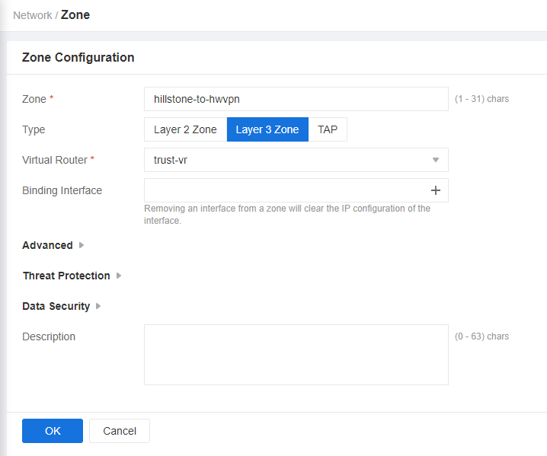Click the Advanced section label
This screenshot has height=456, width=547.
[47, 245]
